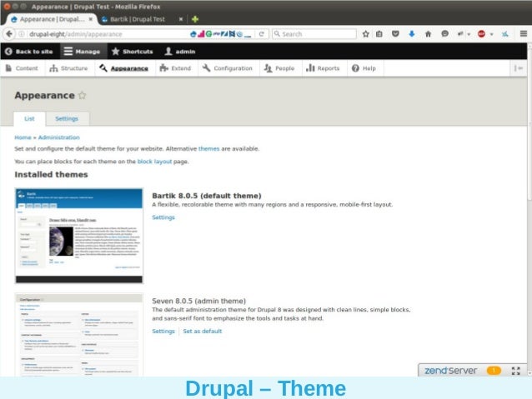The height and width of the screenshot is (399, 532).
Task: Open the Structure admin menu
Action: (x=68, y=68)
